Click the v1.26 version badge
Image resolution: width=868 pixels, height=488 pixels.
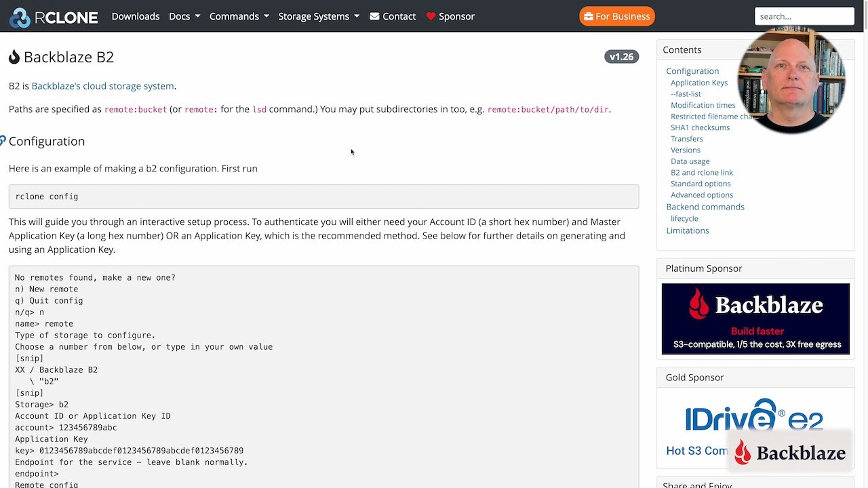pos(621,57)
